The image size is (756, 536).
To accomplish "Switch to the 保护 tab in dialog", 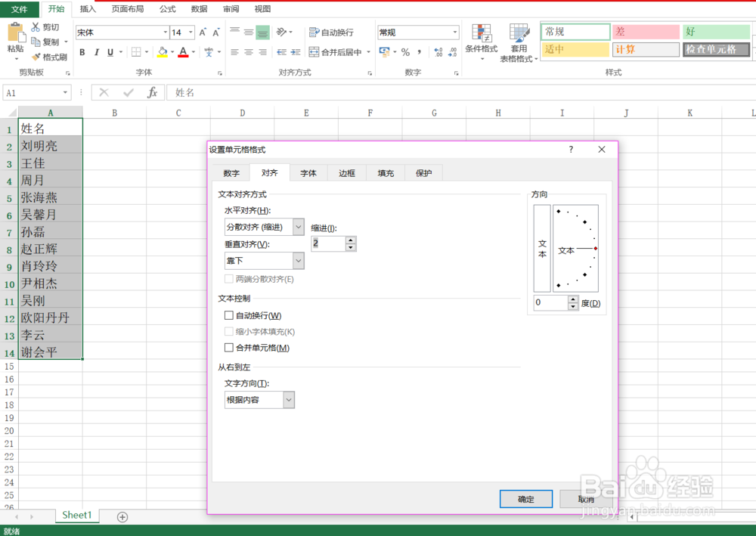I will pos(424,173).
